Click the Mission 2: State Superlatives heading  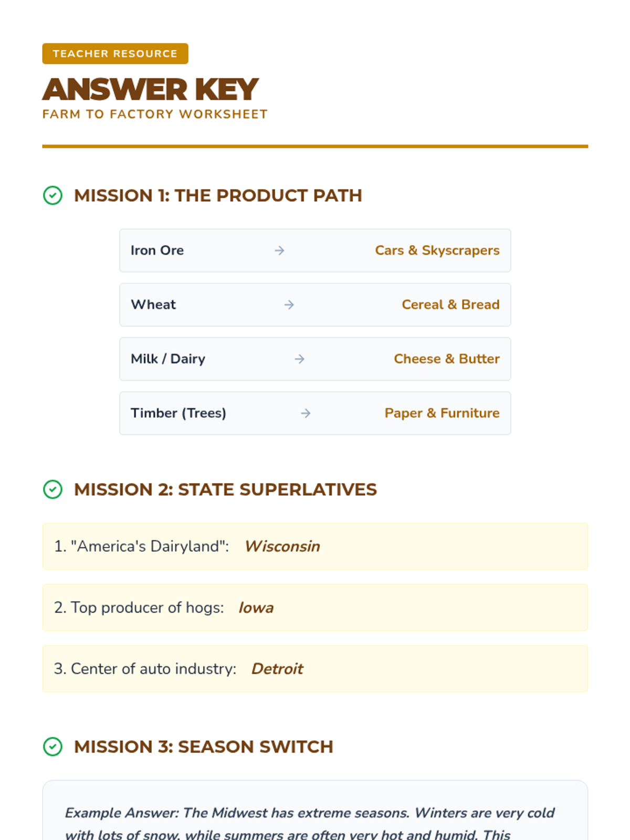225,489
